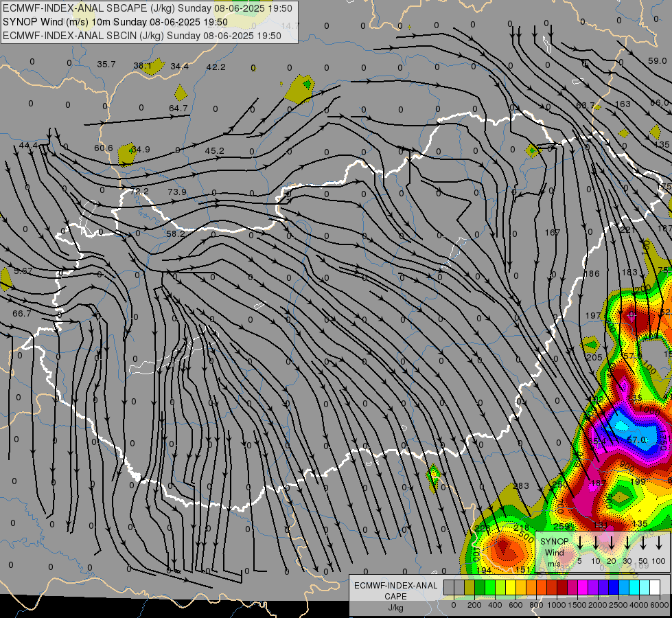
Task: Click the 20 m/s wind arrow in legend
Action: [611, 543]
